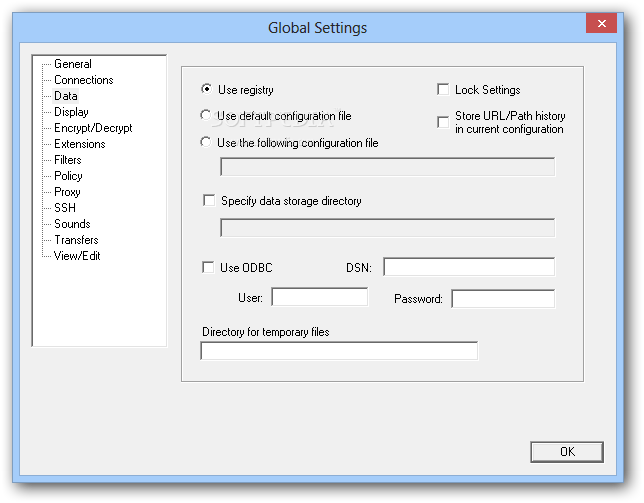Click the data storage directory field
Image resolution: width=644 pixels, height=503 pixels.
click(387, 228)
